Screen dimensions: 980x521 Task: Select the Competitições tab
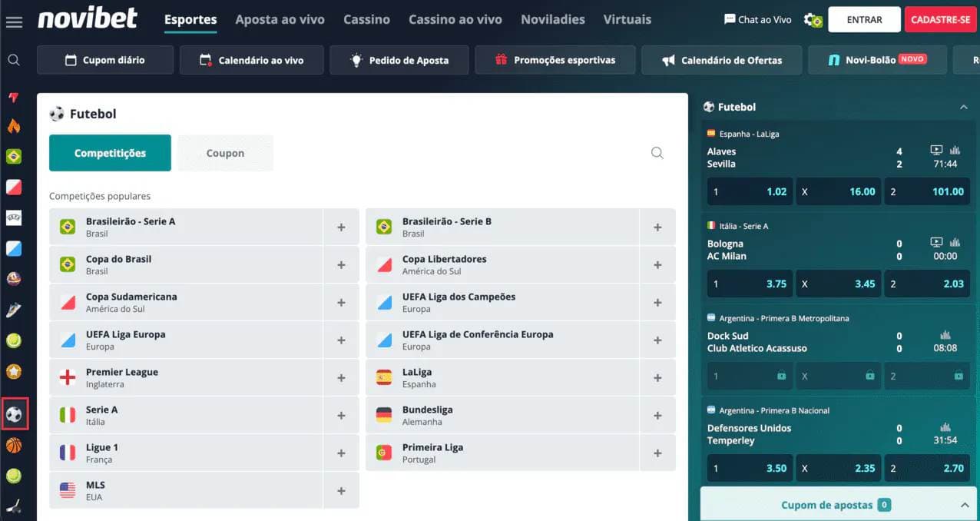tap(110, 153)
